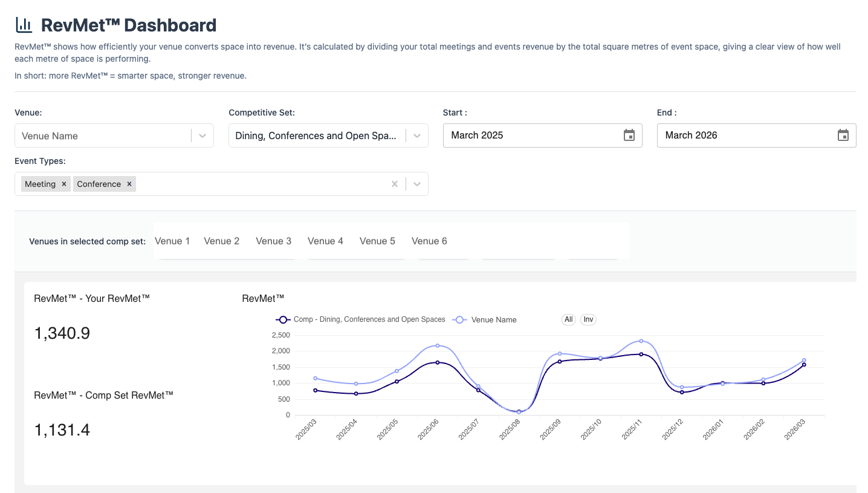The width and height of the screenshot is (868, 493).
Task: Clear all selected event types
Action: (395, 184)
